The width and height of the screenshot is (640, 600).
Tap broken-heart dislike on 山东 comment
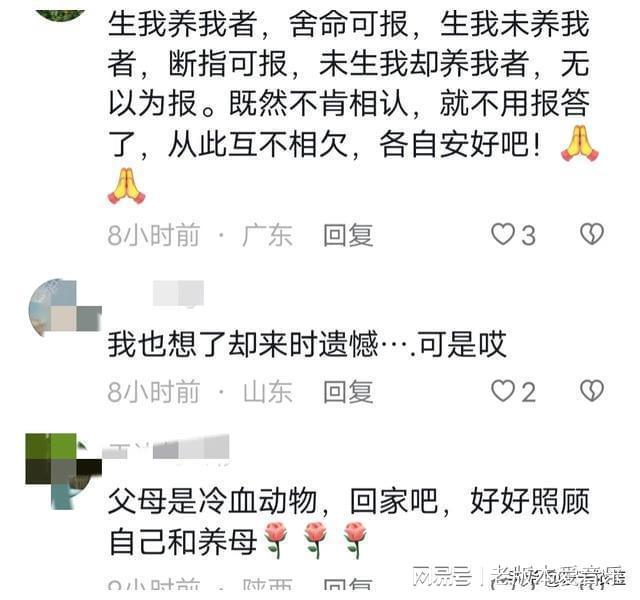(591, 391)
